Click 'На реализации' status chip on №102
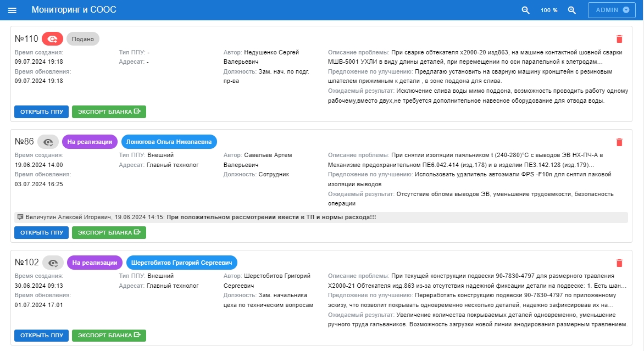Viewport: 644px width, 351px height. 95,263
